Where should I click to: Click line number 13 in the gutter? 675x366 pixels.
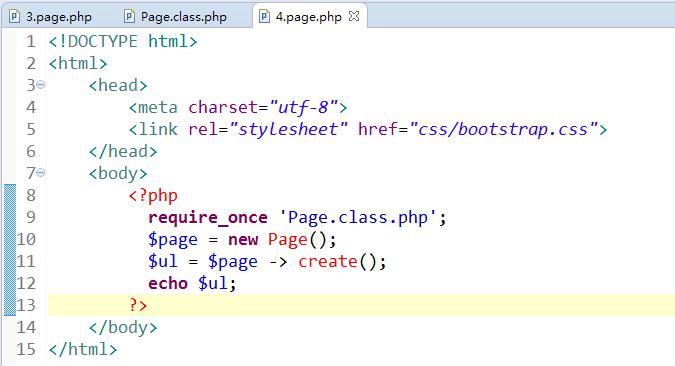[x=26, y=305]
